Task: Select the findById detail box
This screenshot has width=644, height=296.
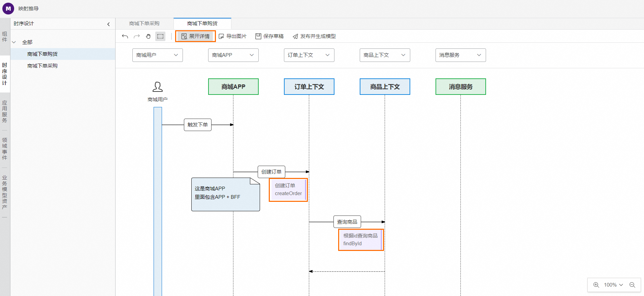Action: pos(361,240)
